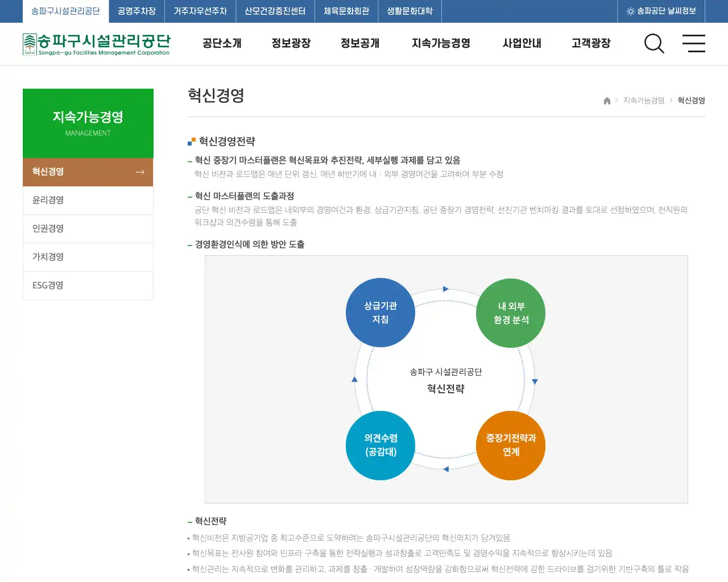Click the home icon in the breadcrumb
The height and width of the screenshot is (582, 728).
pos(606,101)
